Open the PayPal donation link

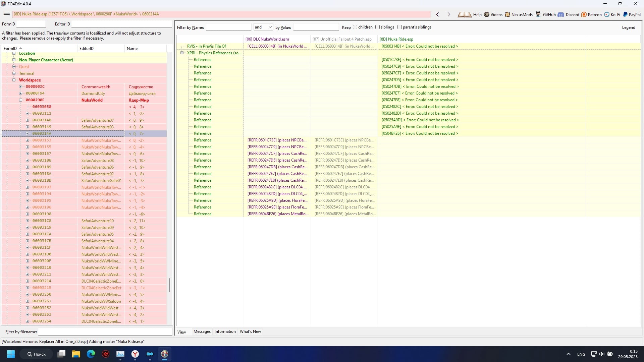pyautogui.click(x=632, y=14)
